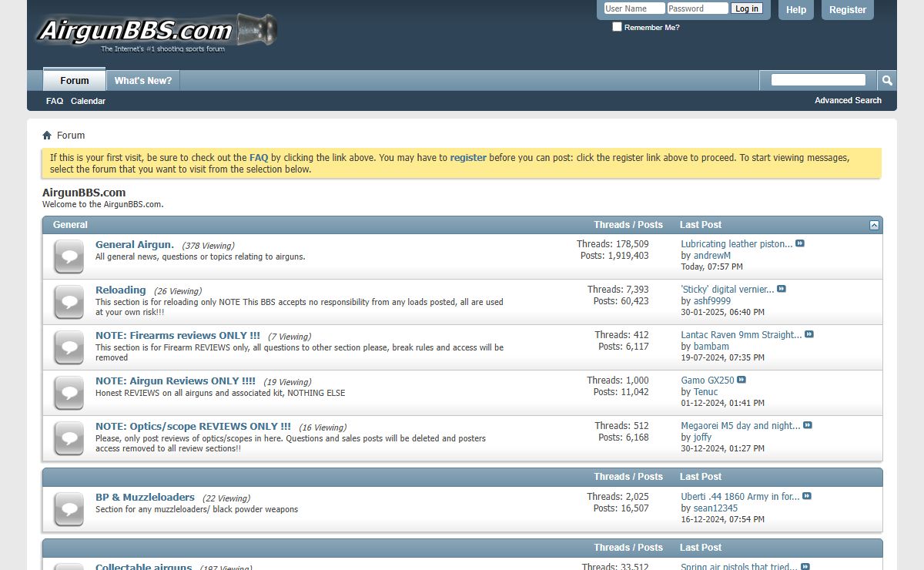
Task: Click the Reloading forum status icon
Action: pyautogui.click(x=69, y=302)
